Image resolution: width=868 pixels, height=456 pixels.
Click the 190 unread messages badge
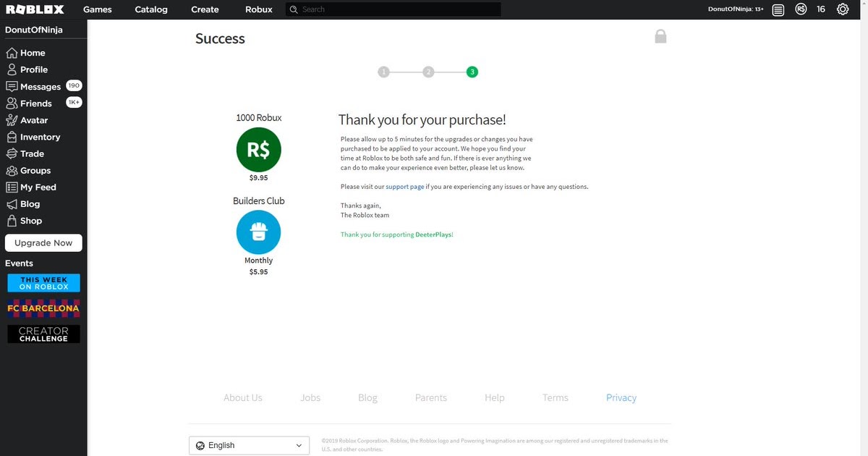tap(74, 85)
